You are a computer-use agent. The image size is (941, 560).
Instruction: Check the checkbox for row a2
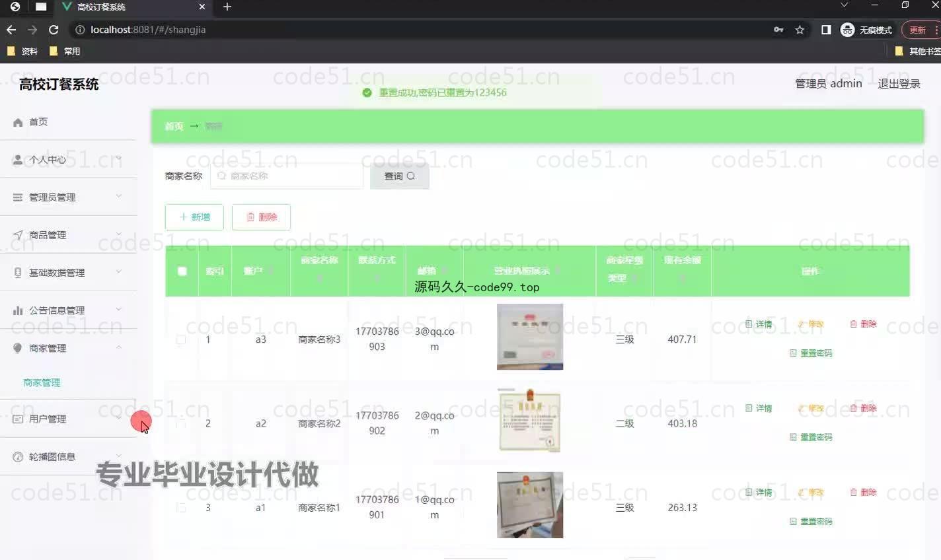(x=181, y=423)
